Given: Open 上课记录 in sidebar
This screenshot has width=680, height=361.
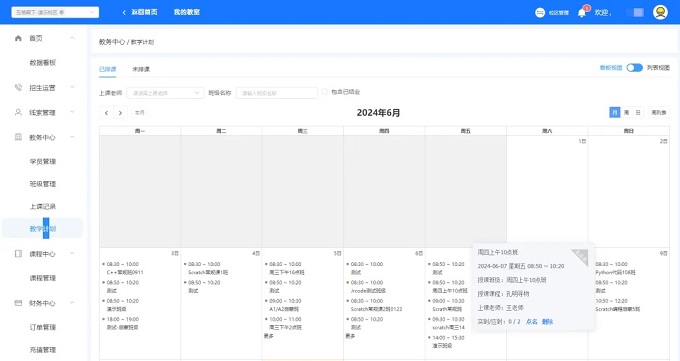Looking at the screenshot, I should (42, 207).
